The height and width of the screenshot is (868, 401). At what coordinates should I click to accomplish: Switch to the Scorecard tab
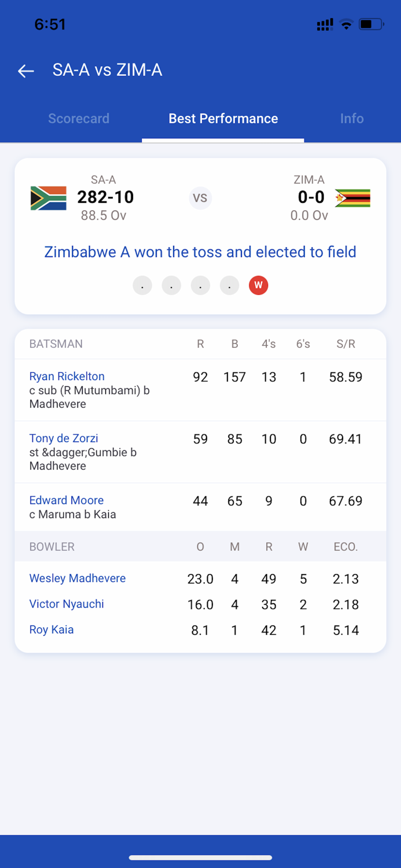pyautogui.click(x=79, y=119)
